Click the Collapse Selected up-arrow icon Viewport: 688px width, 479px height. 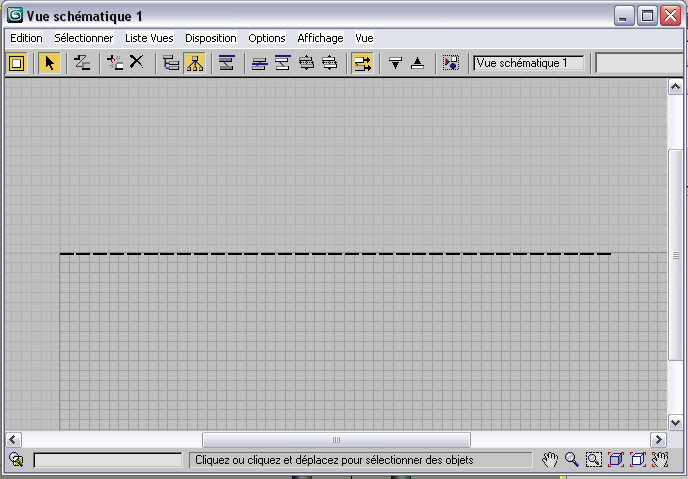pyautogui.click(x=417, y=63)
